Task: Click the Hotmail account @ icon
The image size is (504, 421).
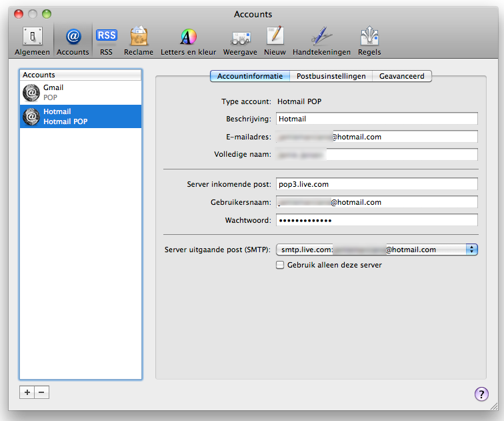Action: click(31, 117)
